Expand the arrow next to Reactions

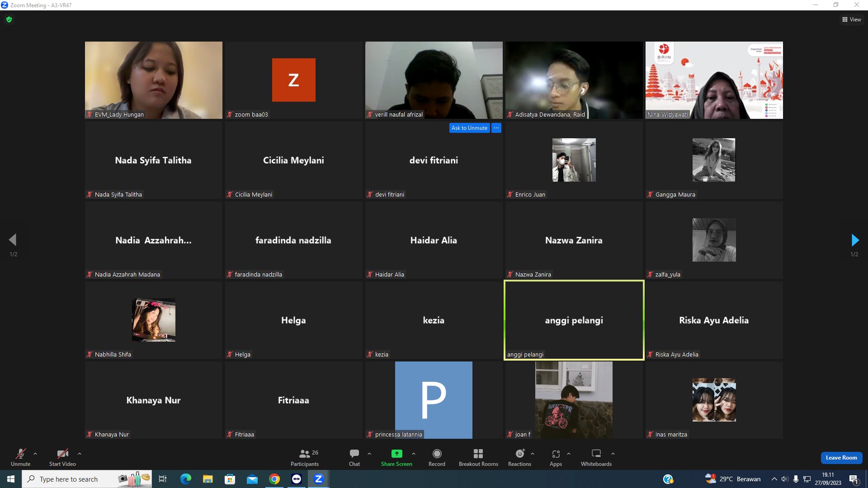tap(533, 454)
